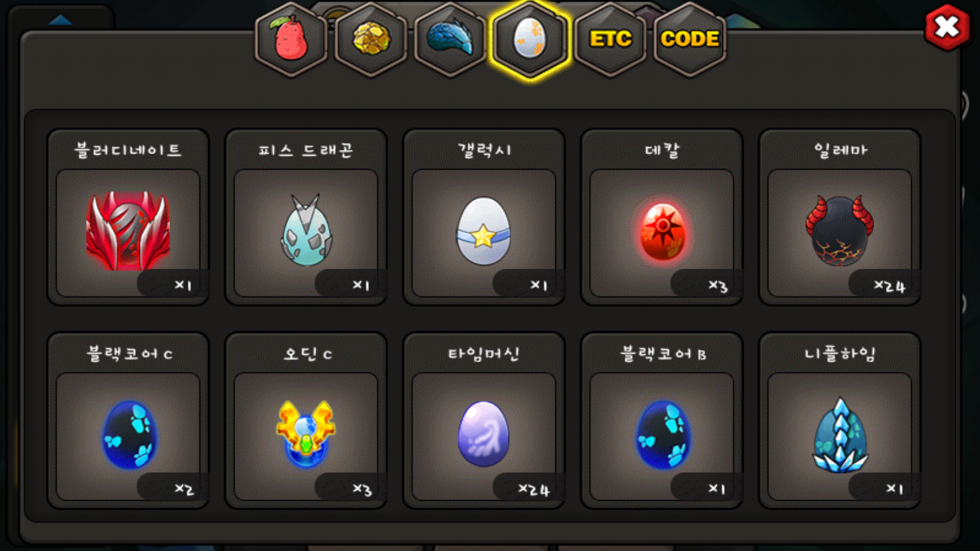Select the 니플하임 ice crystal egg
980x551 pixels.
point(840,435)
